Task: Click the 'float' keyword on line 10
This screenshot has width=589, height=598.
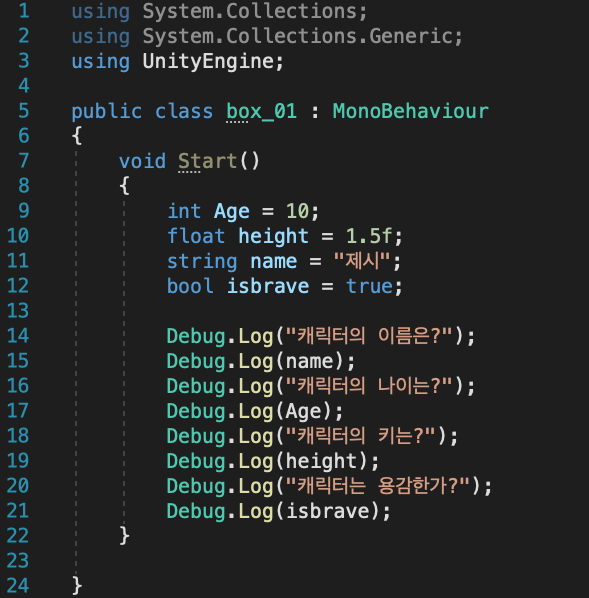Action: point(196,236)
